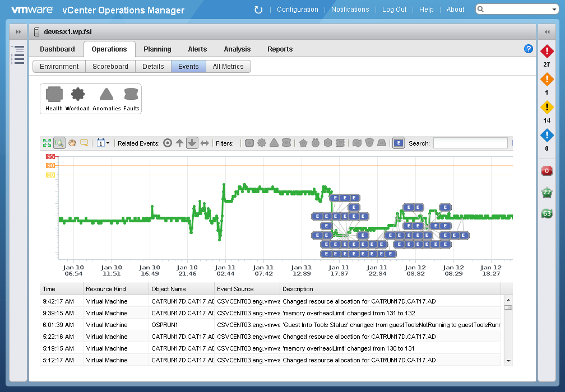Toggle the Events overlay button near Search
This screenshot has height=392, width=565.
pyautogui.click(x=399, y=143)
